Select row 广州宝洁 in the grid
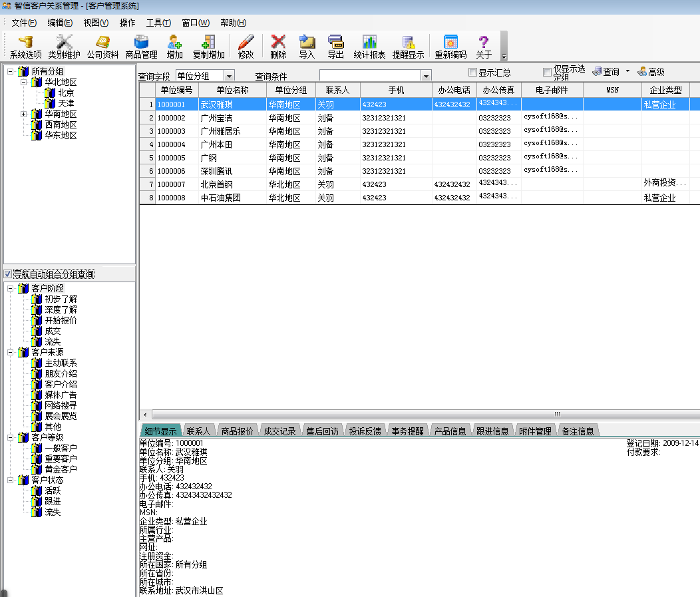The width and height of the screenshot is (700, 597). pyautogui.click(x=420, y=118)
